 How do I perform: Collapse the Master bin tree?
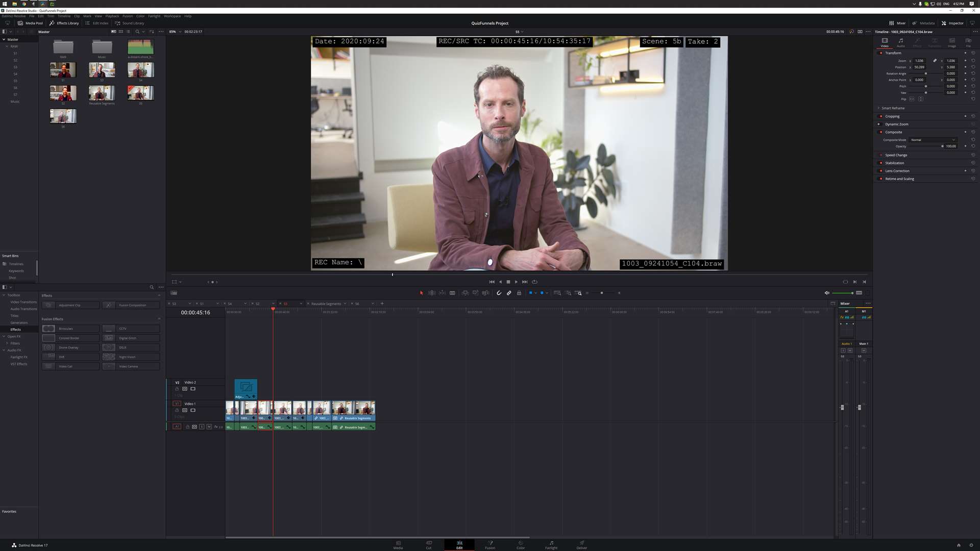coord(4,39)
